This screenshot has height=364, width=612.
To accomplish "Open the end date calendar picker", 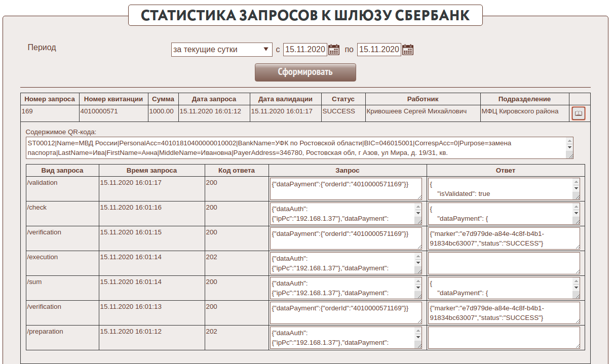I will pos(408,50).
